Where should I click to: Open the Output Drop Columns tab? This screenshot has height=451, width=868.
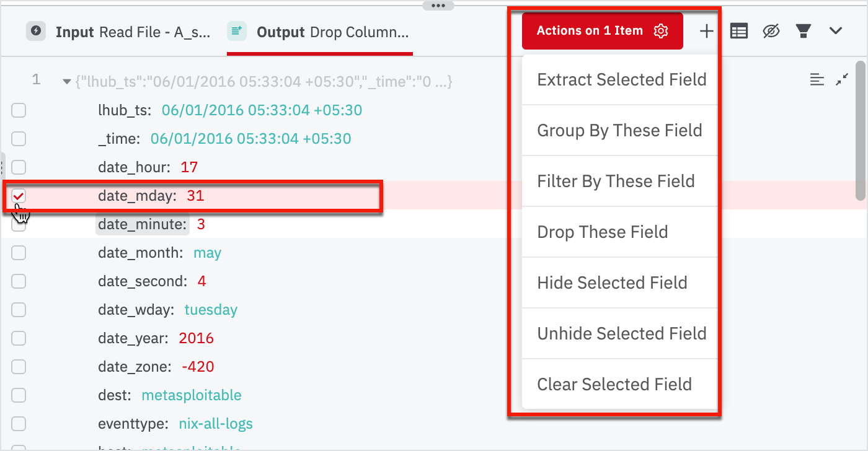[319, 32]
